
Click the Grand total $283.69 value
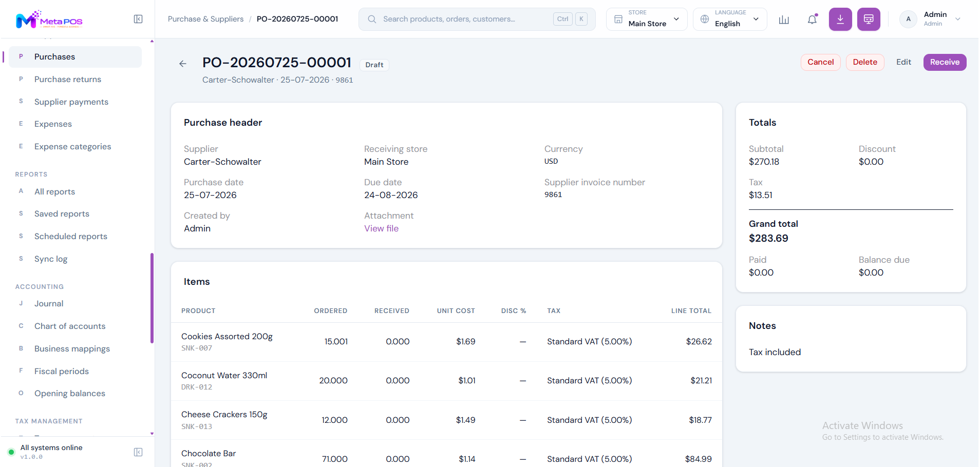pos(768,239)
